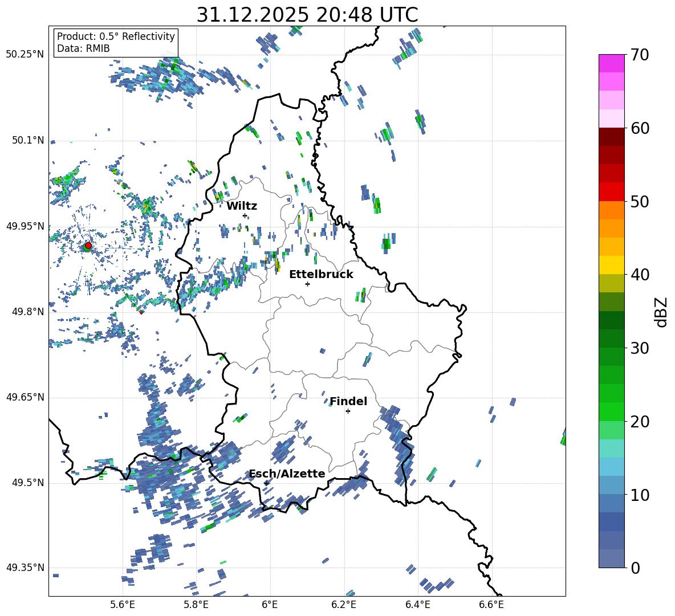Click the 'Product: 0.5° Reflectivity' label
This screenshot has height=616, width=675.
(116, 36)
